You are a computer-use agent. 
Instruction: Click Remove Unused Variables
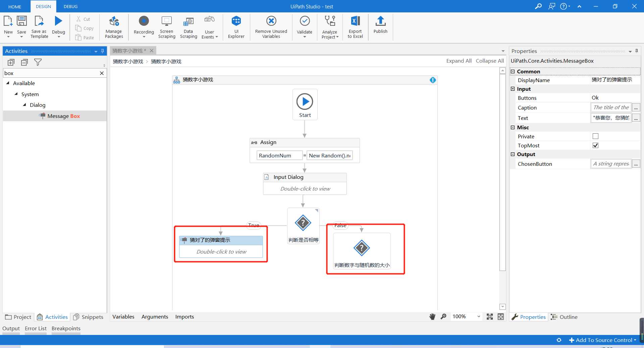coord(271,27)
